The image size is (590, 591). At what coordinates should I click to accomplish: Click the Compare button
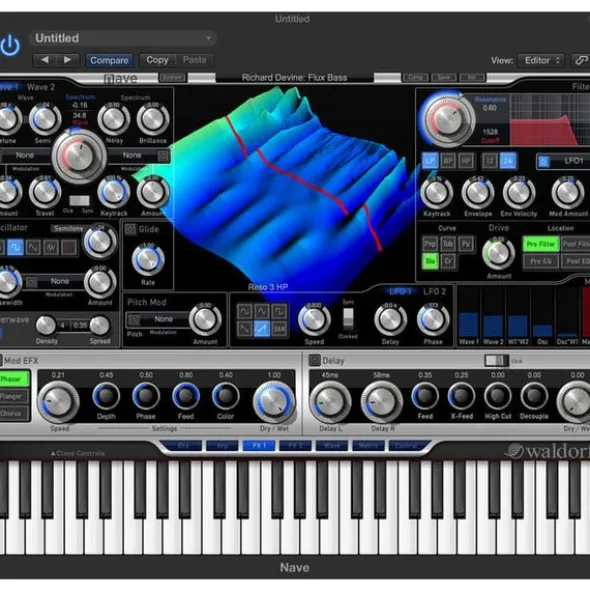coord(109,60)
